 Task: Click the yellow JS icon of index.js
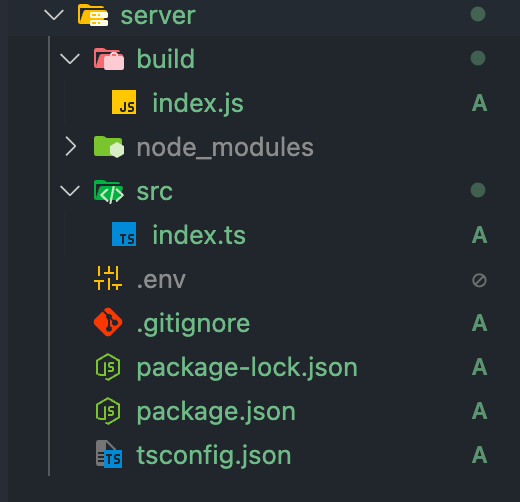click(x=124, y=102)
